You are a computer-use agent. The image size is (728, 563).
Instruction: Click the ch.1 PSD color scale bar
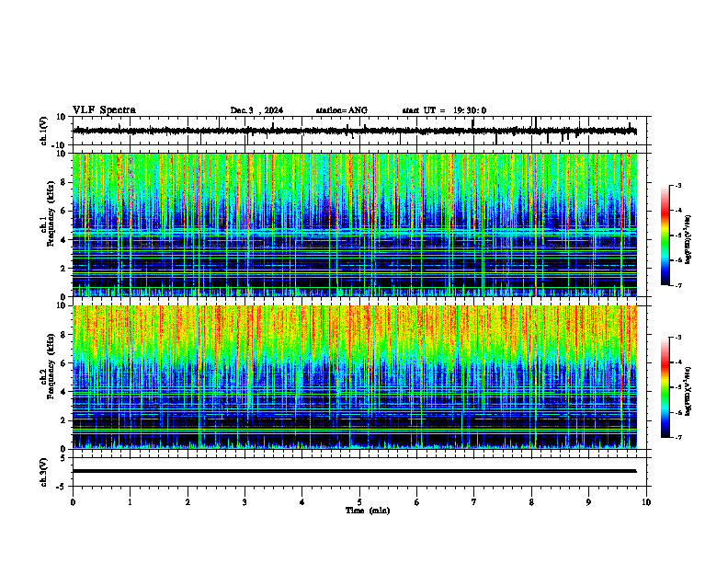(665, 236)
